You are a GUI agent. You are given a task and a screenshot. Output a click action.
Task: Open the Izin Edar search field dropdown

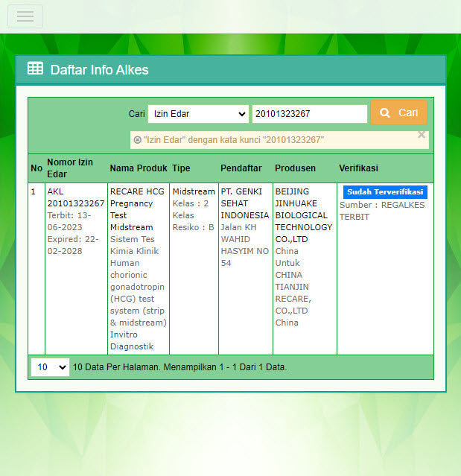[197, 114]
